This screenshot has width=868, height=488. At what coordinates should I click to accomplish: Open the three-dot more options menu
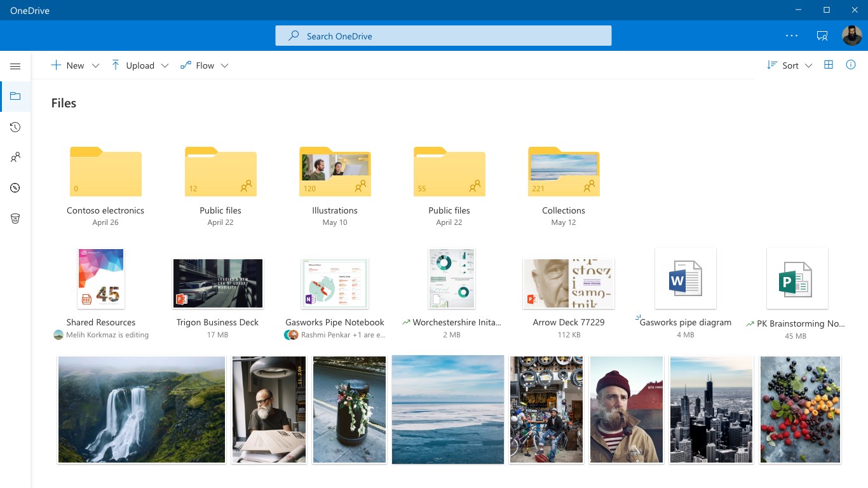(792, 36)
